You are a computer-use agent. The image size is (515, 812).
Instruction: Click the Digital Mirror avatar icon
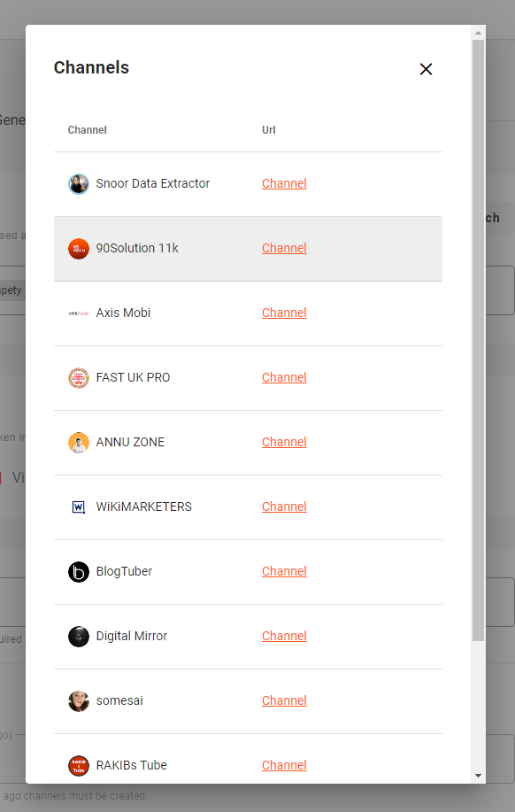tap(79, 637)
